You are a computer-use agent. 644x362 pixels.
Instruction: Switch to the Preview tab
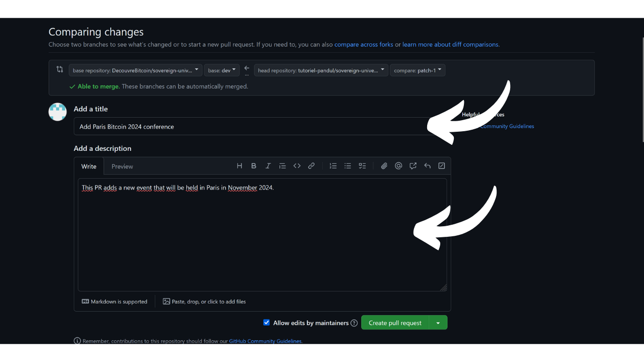point(122,166)
